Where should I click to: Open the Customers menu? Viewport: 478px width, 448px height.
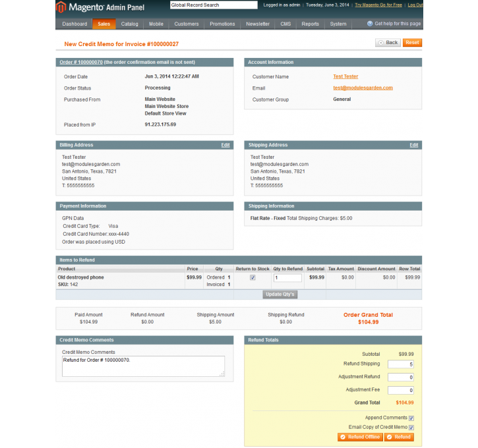[187, 24]
